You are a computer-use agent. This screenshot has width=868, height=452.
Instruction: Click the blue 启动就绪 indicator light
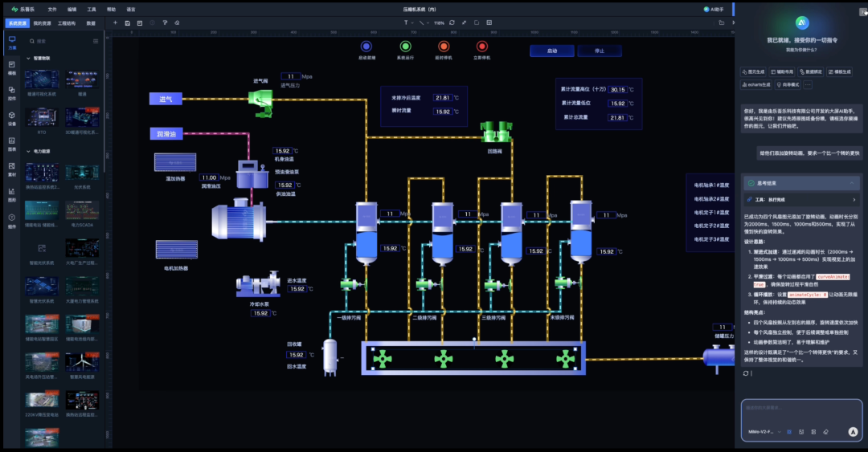[366, 47]
